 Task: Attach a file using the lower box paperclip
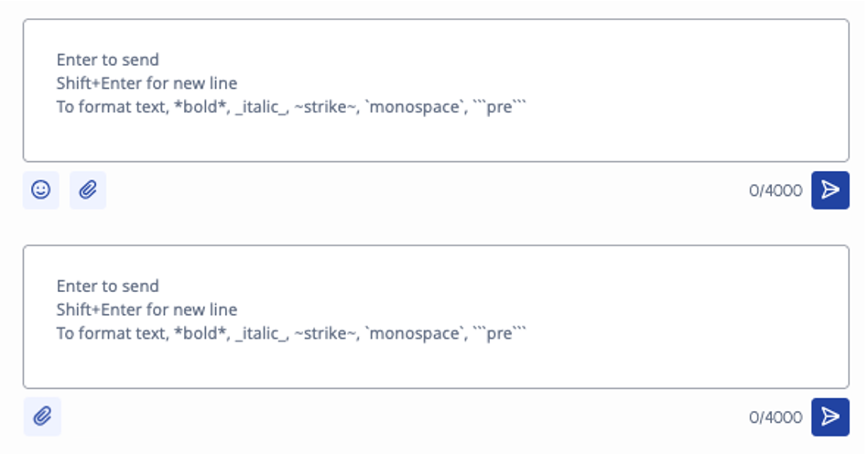pyautogui.click(x=42, y=416)
